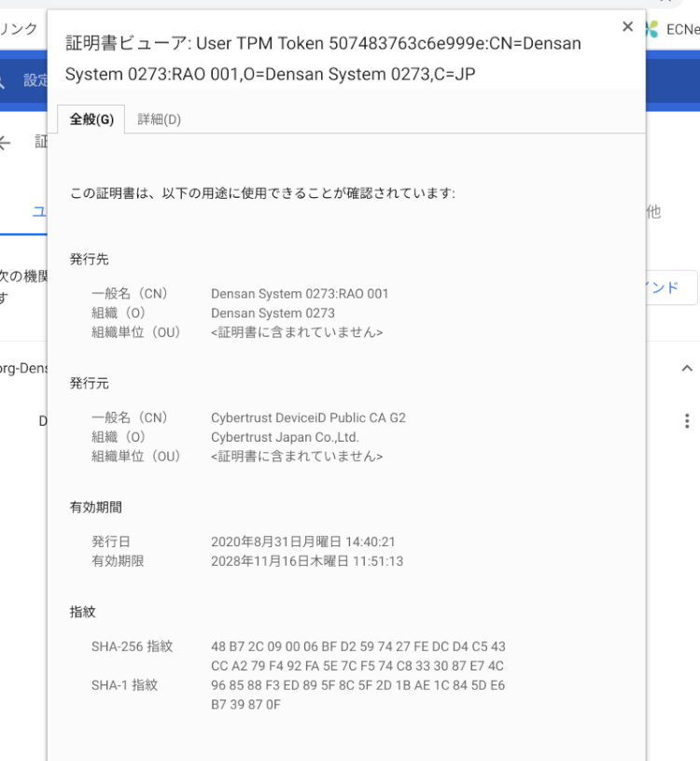
Task: Select SHA-256 fingerprint second line CC A2 79
Action: pos(357,666)
